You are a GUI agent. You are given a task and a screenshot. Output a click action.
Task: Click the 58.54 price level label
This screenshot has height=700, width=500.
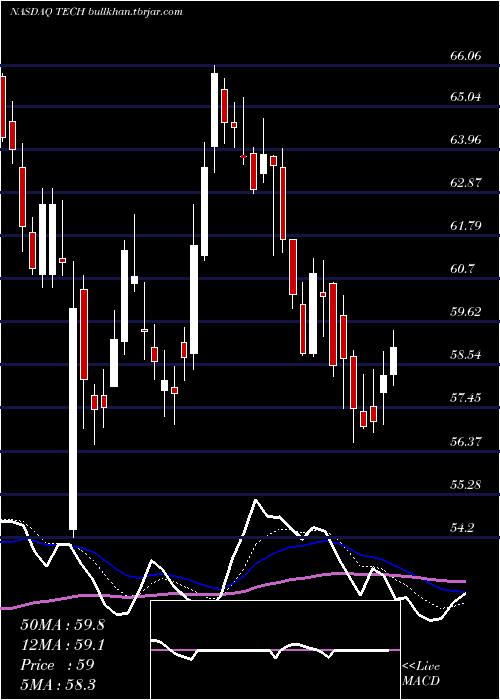466,355
